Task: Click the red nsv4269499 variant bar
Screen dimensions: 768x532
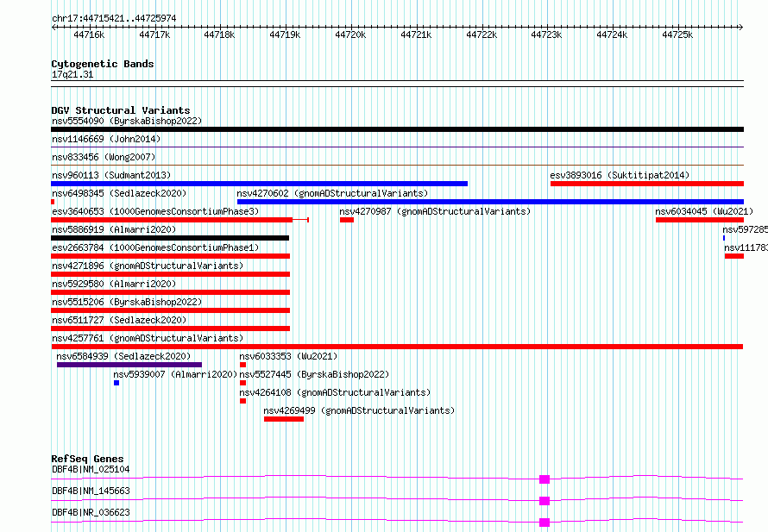Action: 284,419
